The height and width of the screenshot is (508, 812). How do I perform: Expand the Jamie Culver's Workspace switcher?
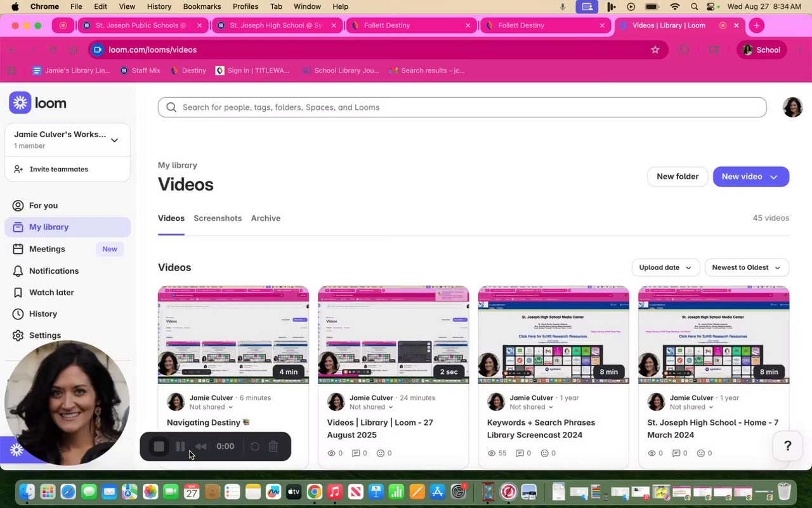click(67, 140)
